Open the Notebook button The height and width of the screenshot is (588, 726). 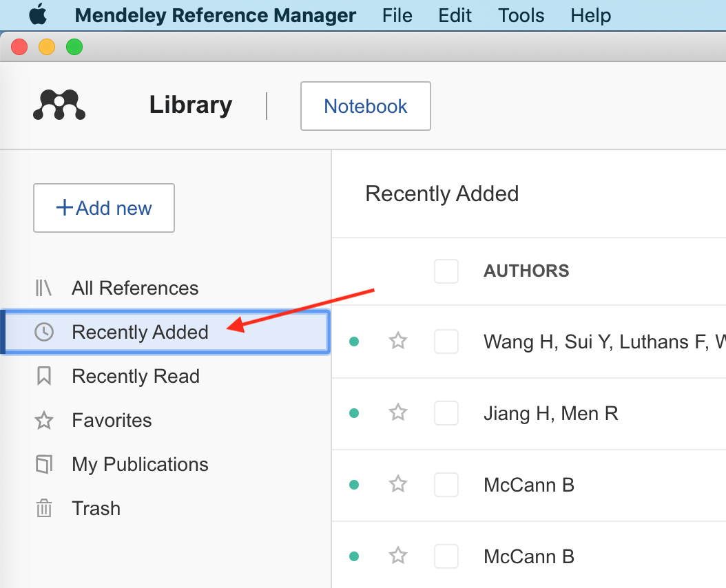pyautogui.click(x=366, y=106)
